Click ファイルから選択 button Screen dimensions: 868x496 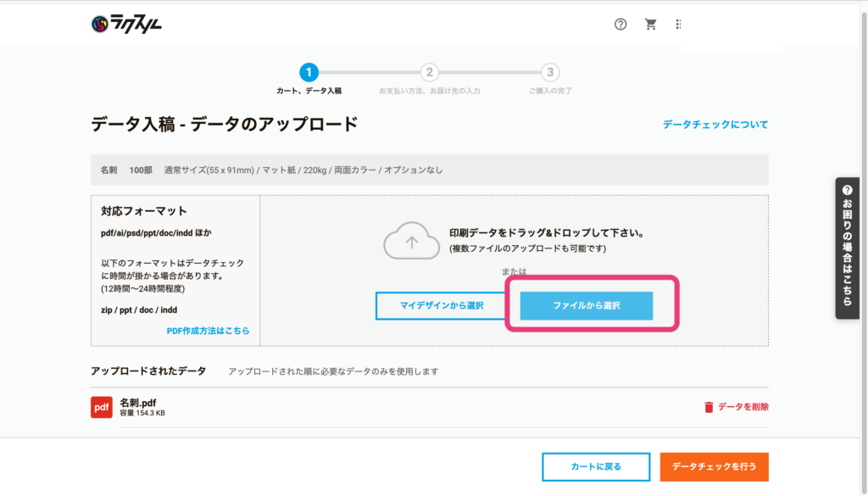tap(587, 305)
